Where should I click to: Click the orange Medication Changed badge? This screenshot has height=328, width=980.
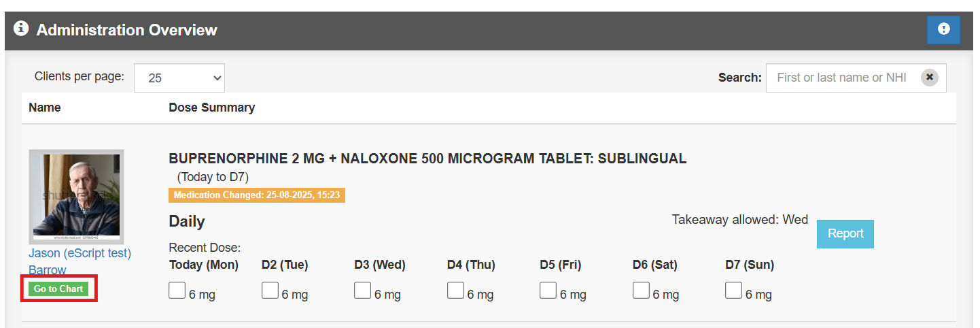256,195
